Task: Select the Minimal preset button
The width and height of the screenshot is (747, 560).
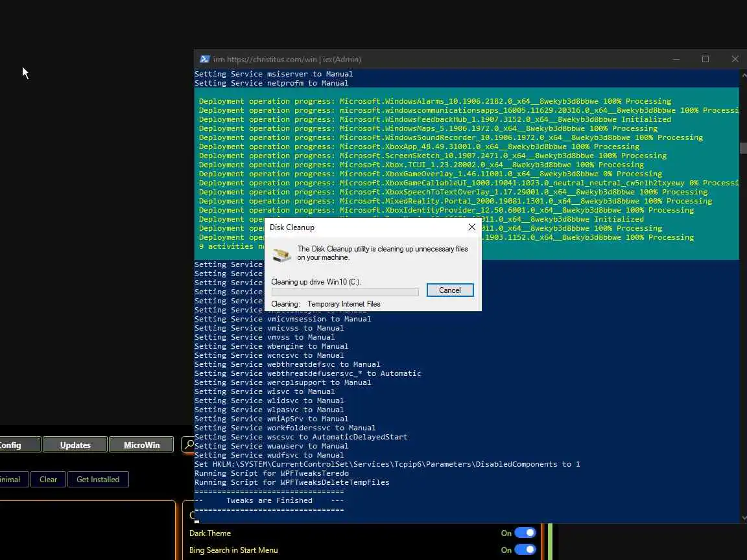Action: pos(14,479)
